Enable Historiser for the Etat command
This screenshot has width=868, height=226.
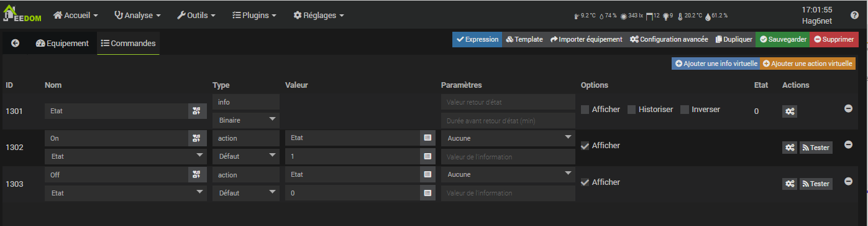(632, 110)
